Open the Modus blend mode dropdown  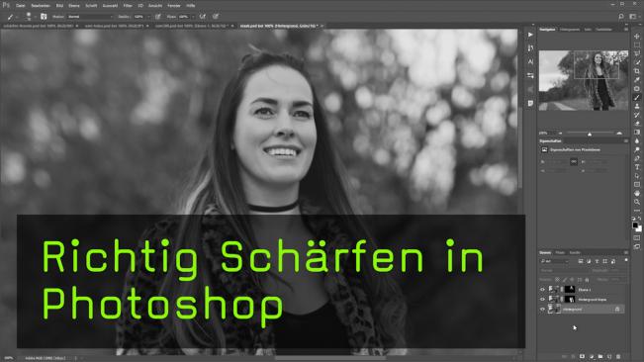coord(90,17)
